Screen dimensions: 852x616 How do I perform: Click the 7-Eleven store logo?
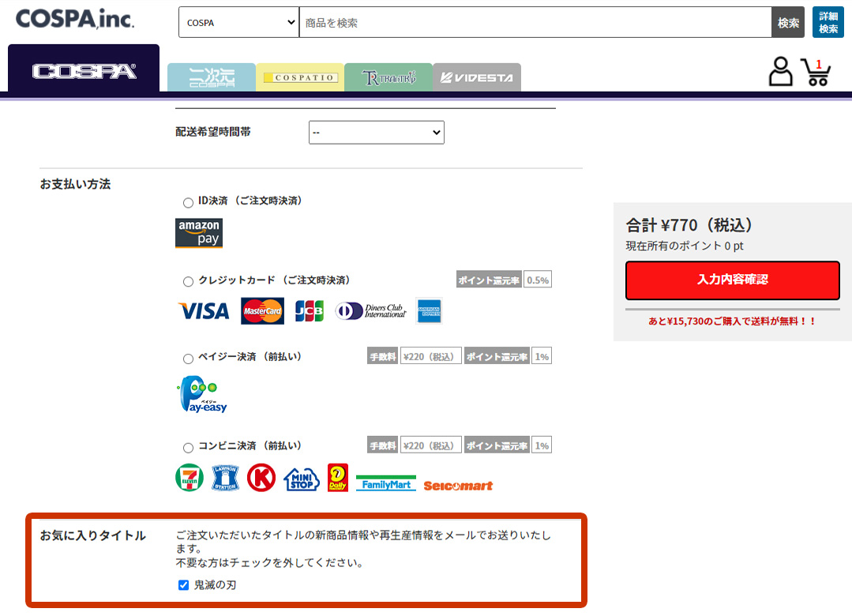[190, 478]
